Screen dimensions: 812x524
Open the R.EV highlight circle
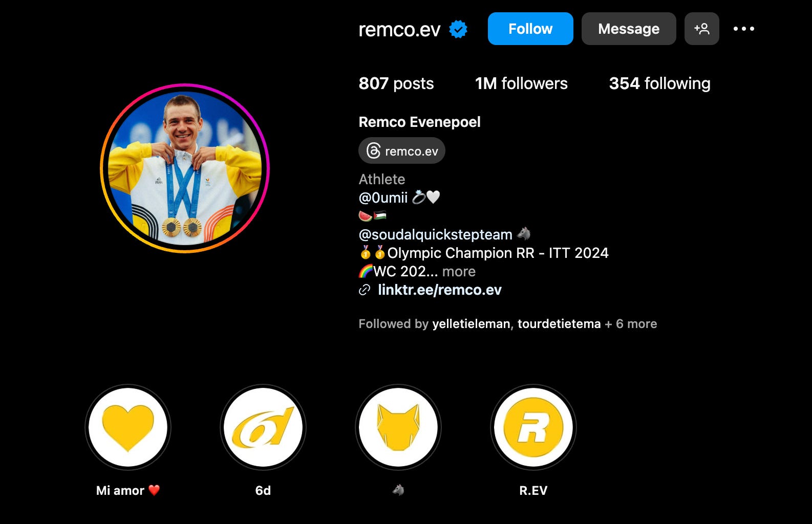[533, 427]
